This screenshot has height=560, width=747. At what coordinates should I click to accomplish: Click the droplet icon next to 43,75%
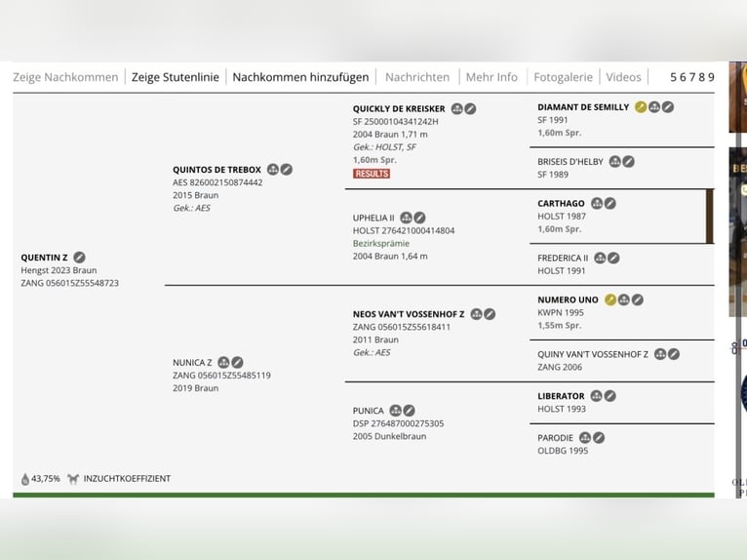[25, 479]
